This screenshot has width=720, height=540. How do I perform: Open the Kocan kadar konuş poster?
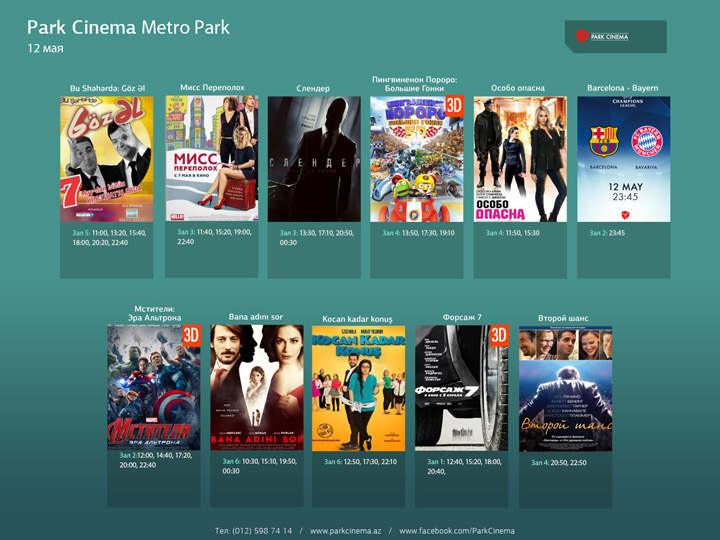(x=358, y=388)
